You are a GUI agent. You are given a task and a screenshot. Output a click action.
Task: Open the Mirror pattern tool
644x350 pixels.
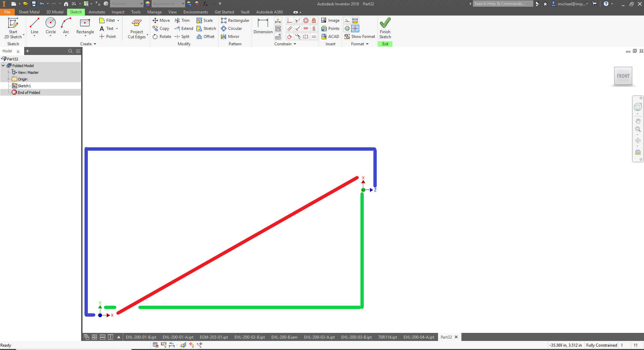point(230,37)
